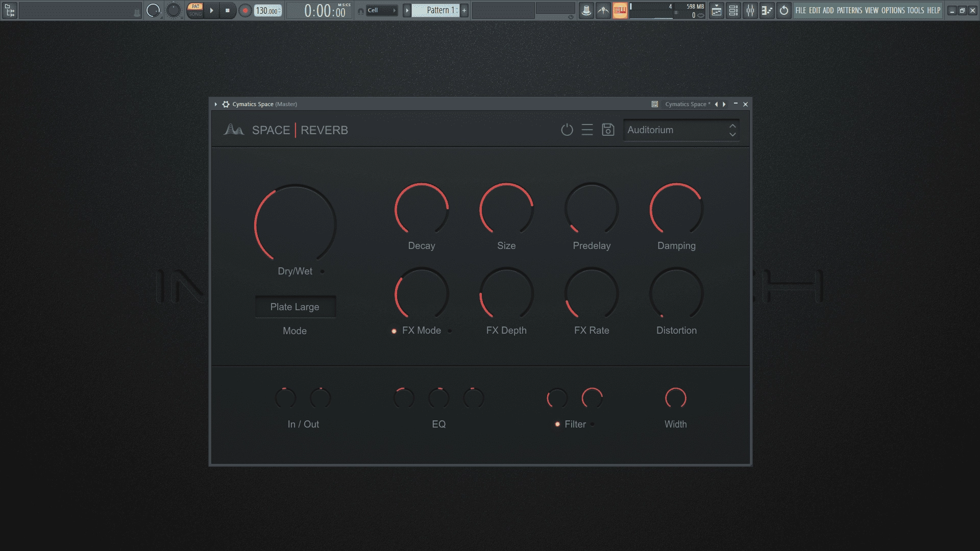Click the Width knob
The height and width of the screenshot is (551, 980).
point(676,398)
